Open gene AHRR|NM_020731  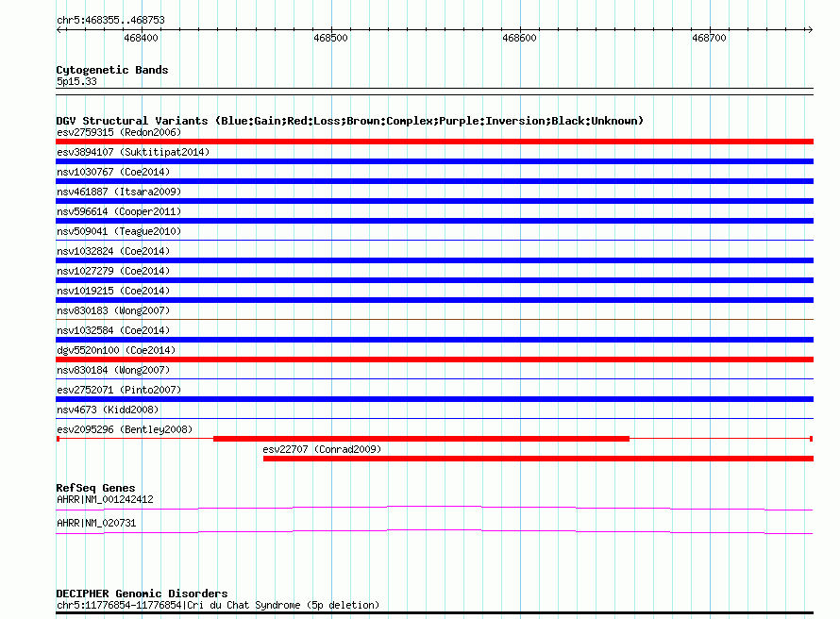[x=96, y=523]
